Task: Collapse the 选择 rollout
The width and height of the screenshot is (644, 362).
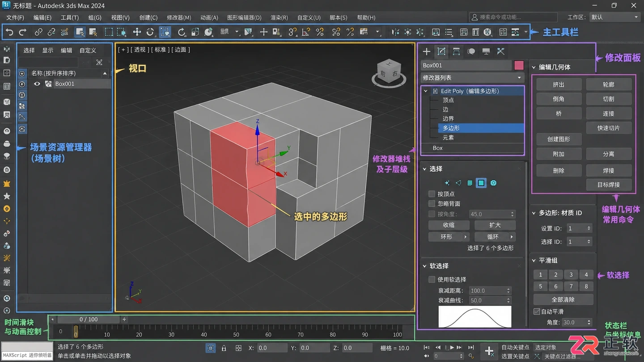Action: pos(424,169)
